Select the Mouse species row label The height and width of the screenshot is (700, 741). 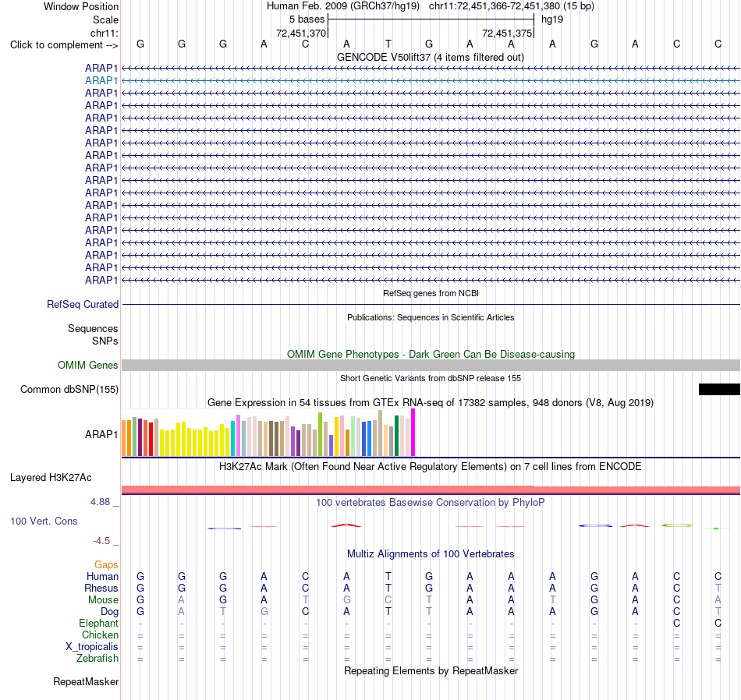click(103, 600)
